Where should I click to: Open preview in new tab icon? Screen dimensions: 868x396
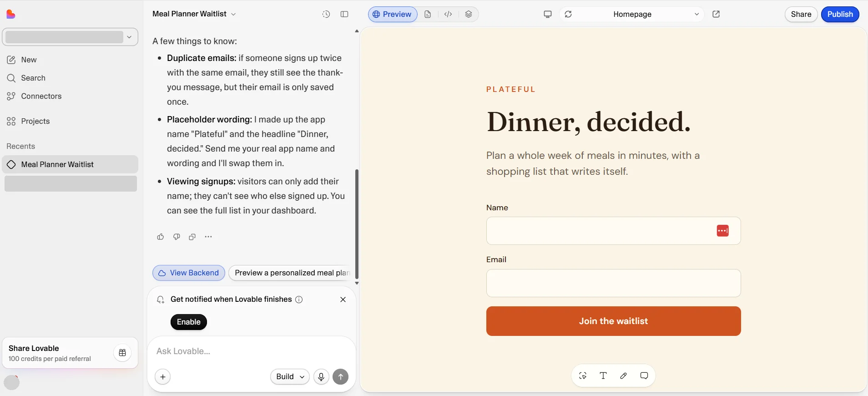click(x=716, y=14)
